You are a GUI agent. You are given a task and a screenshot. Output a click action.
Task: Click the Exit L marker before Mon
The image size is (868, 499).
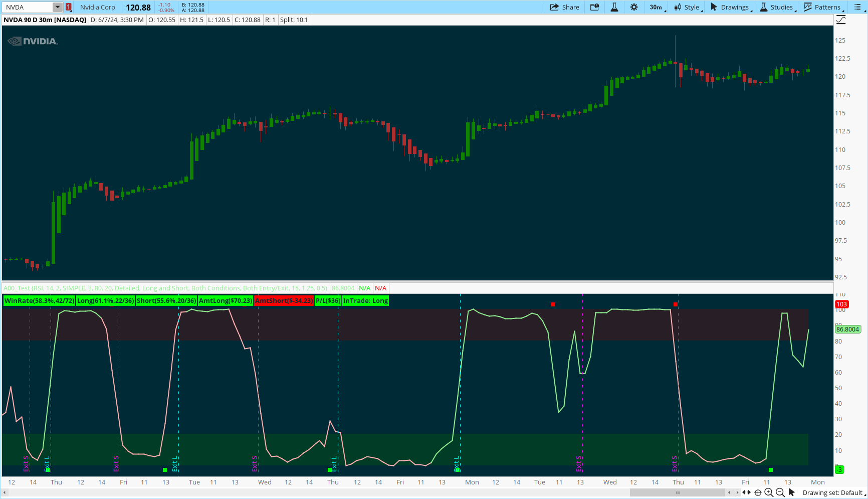pyautogui.click(x=457, y=464)
